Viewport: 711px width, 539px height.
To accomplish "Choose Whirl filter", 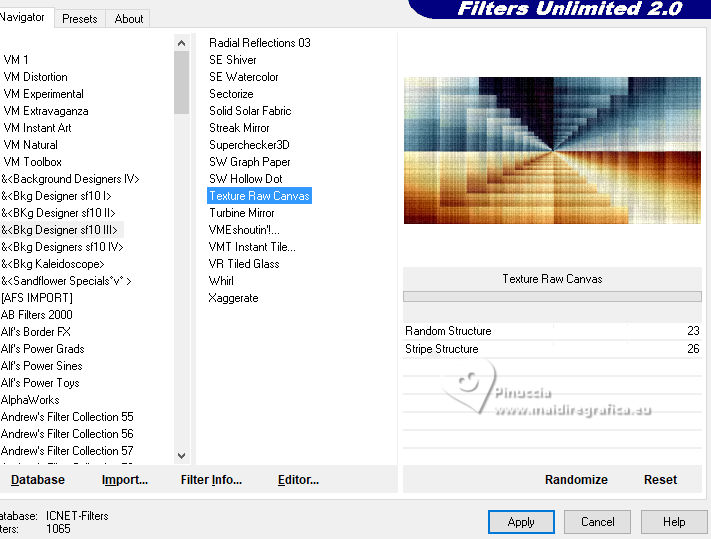I will tap(221, 281).
